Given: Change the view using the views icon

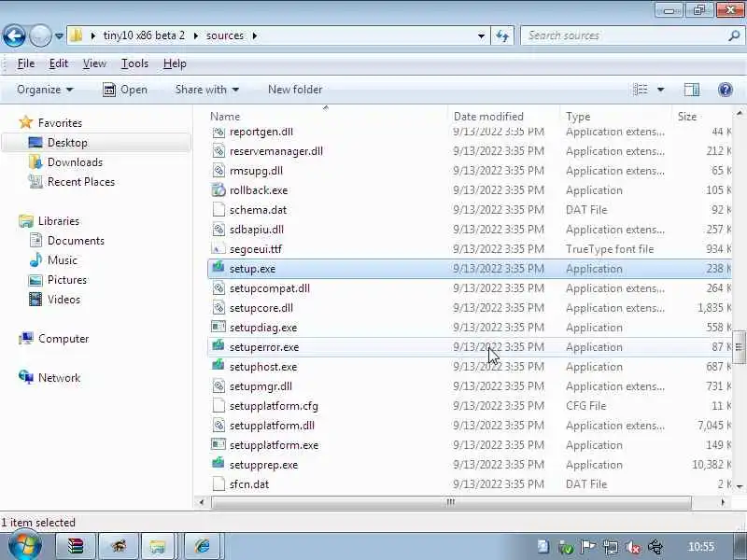Looking at the screenshot, I should (641, 90).
